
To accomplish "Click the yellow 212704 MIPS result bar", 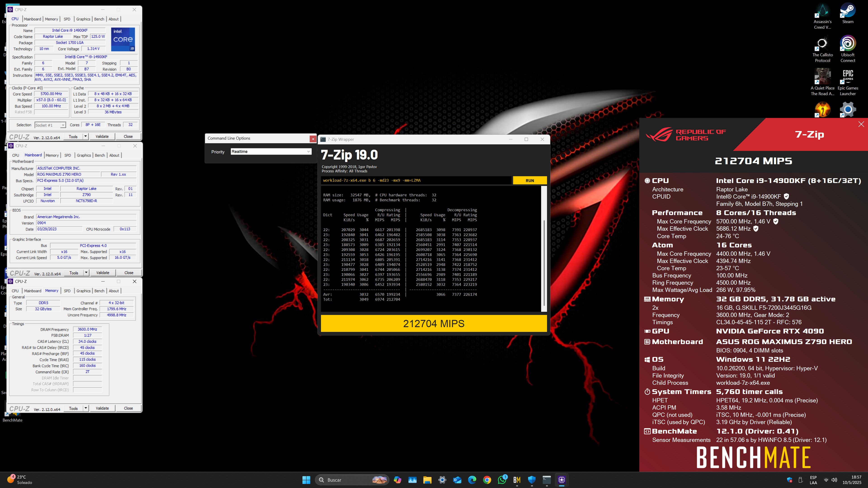I will point(434,324).
